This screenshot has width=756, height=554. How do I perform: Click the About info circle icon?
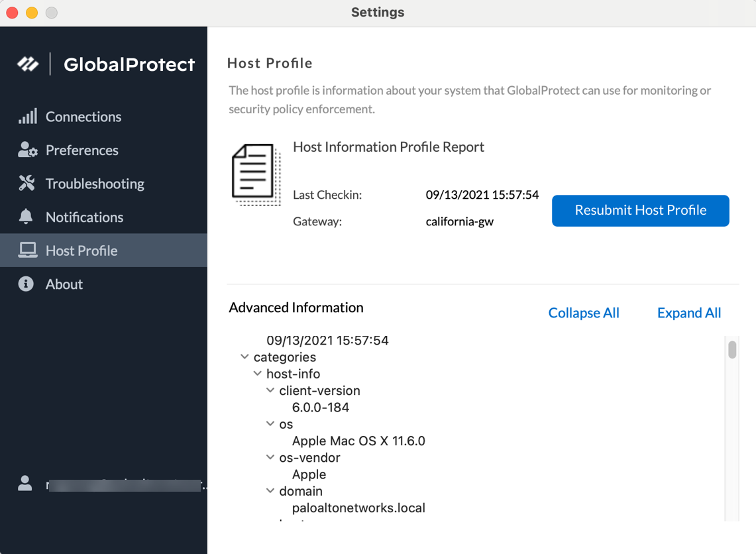point(26,284)
